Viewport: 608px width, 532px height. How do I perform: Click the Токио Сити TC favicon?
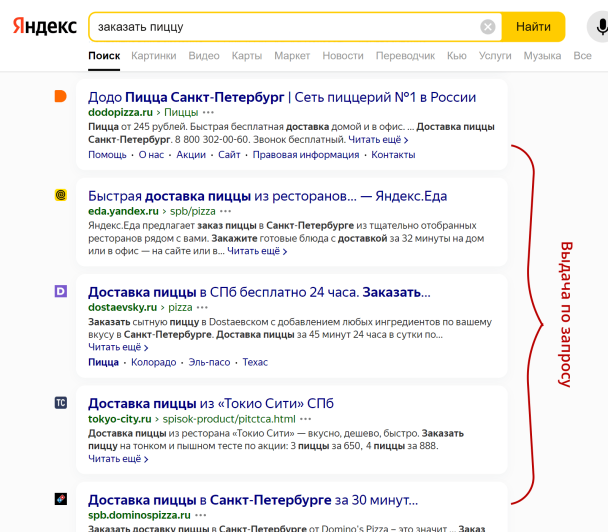click(x=60, y=402)
